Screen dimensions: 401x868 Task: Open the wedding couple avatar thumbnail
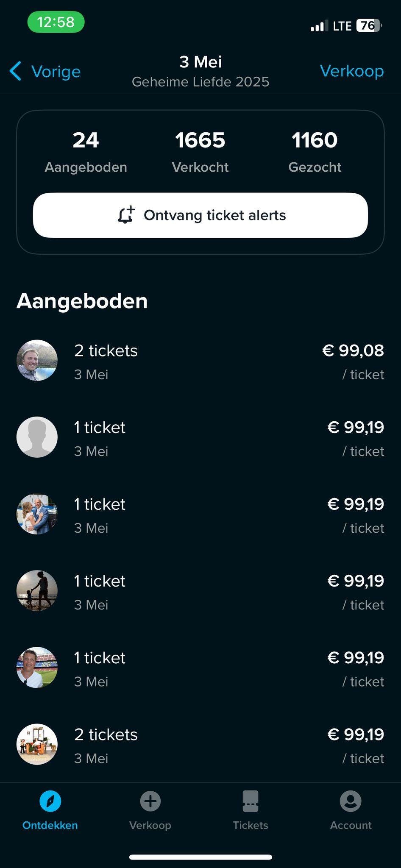pyautogui.click(x=37, y=514)
